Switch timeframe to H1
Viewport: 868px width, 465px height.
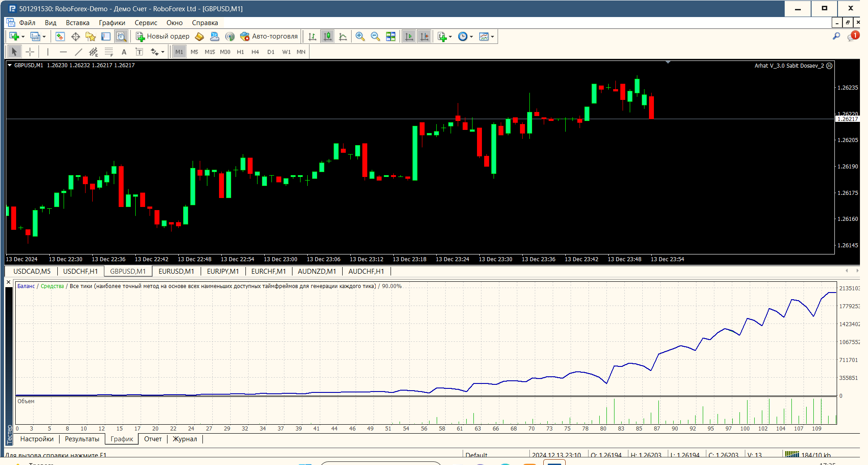tap(241, 52)
